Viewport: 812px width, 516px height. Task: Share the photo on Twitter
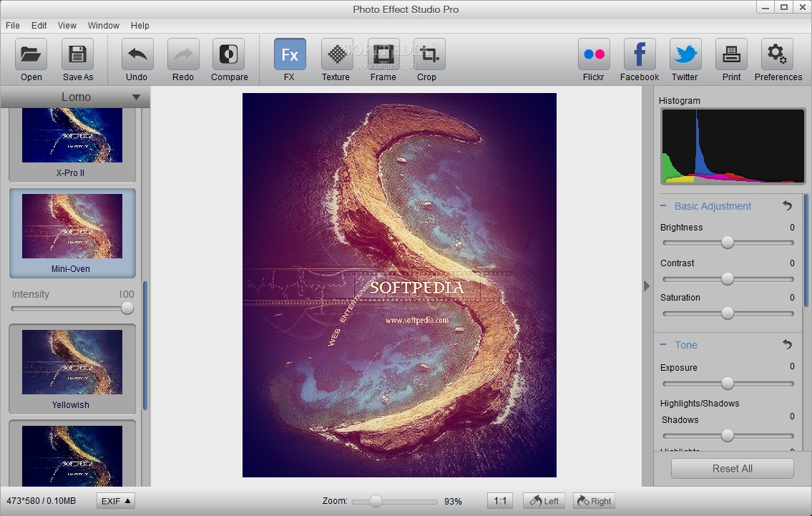point(685,54)
